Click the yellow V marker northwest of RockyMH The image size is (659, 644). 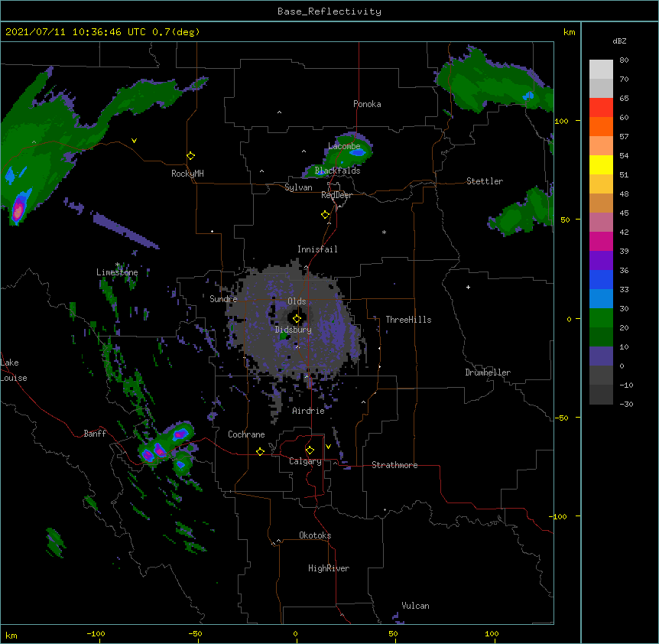click(x=134, y=141)
